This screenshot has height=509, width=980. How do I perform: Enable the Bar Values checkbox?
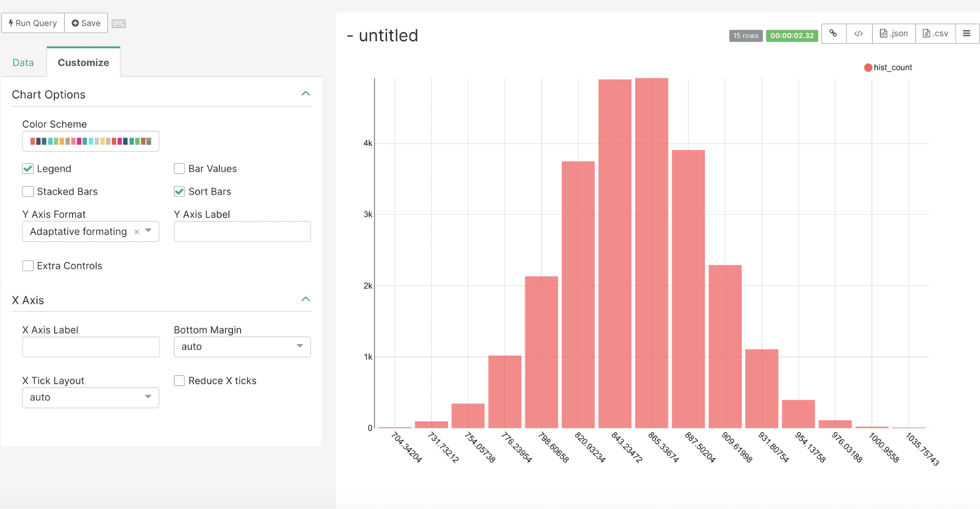pyautogui.click(x=179, y=169)
